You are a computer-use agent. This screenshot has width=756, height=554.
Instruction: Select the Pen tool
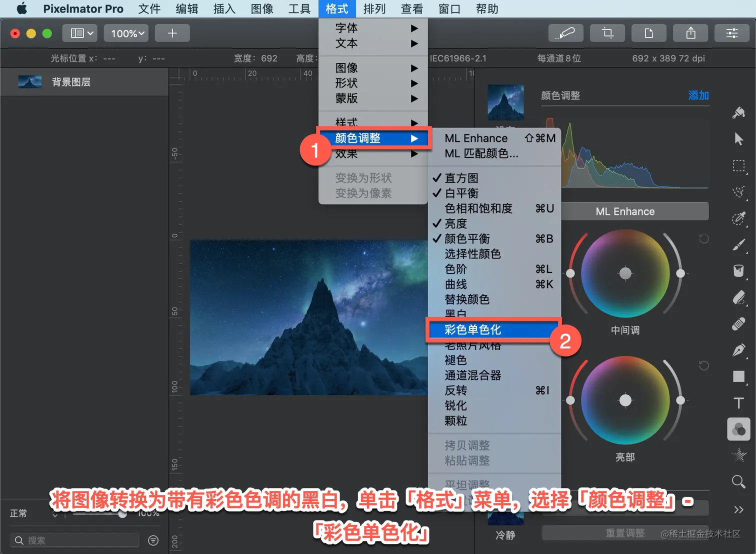tap(738, 350)
